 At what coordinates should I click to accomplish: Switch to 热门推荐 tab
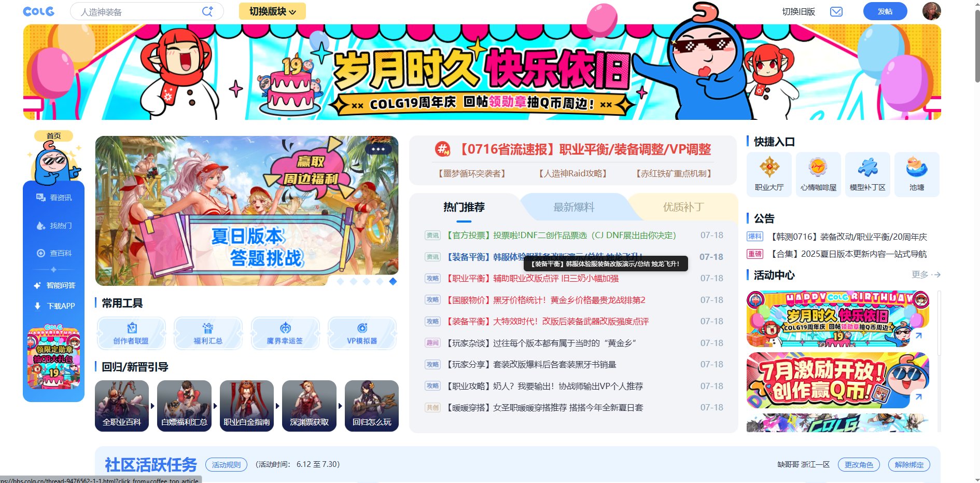464,207
